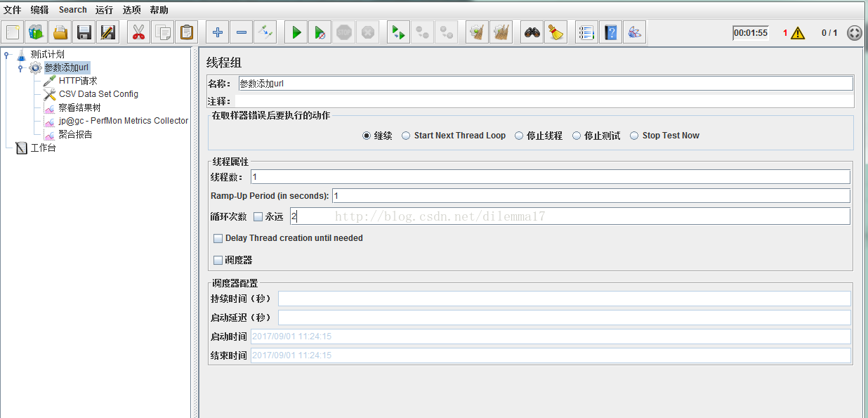Click the Toggle enable/disable icon
The height and width of the screenshot is (418, 868).
click(x=265, y=32)
